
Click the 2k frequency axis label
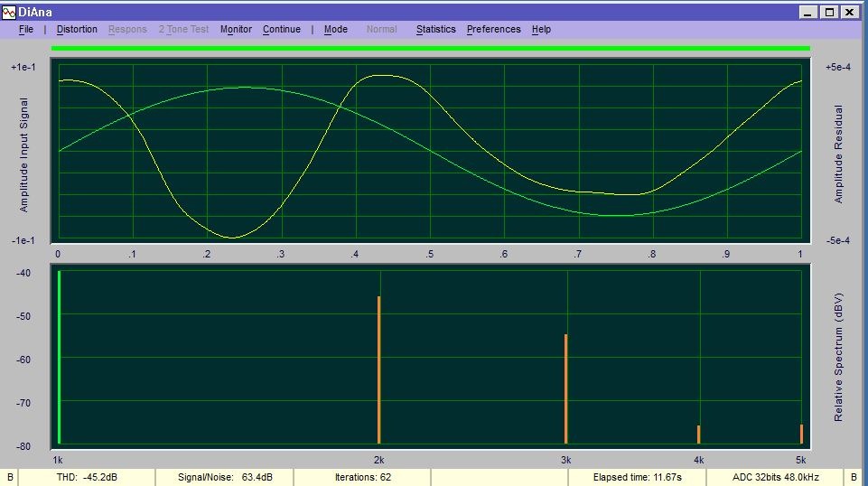tap(379, 460)
